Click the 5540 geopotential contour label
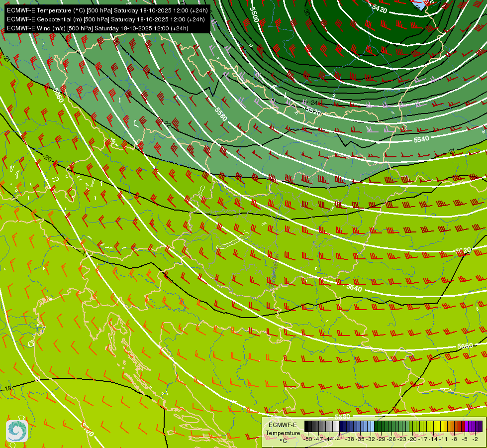This screenshot has height=448, width=487. point(421,139)
